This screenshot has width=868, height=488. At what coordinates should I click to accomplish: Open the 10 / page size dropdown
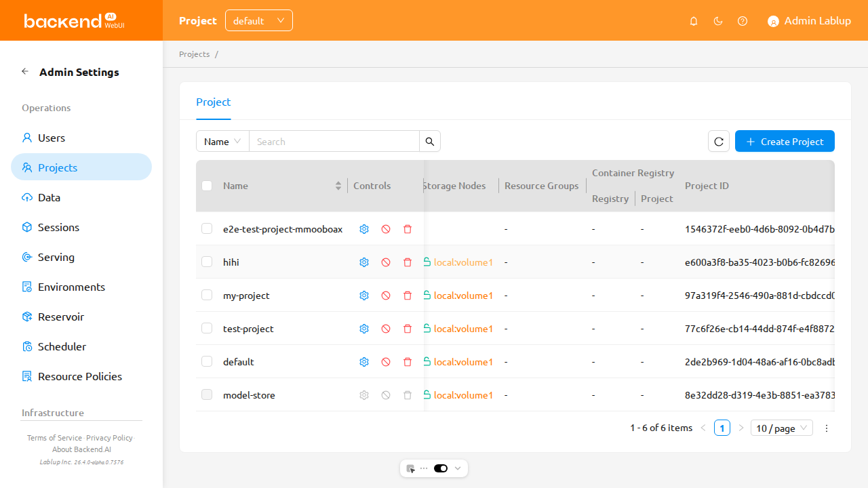pos(782,428)
